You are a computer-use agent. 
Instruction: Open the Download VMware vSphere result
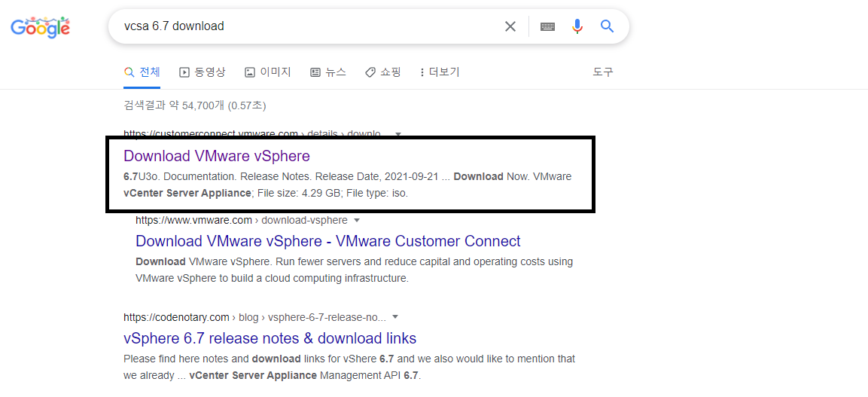coord(217,156)
